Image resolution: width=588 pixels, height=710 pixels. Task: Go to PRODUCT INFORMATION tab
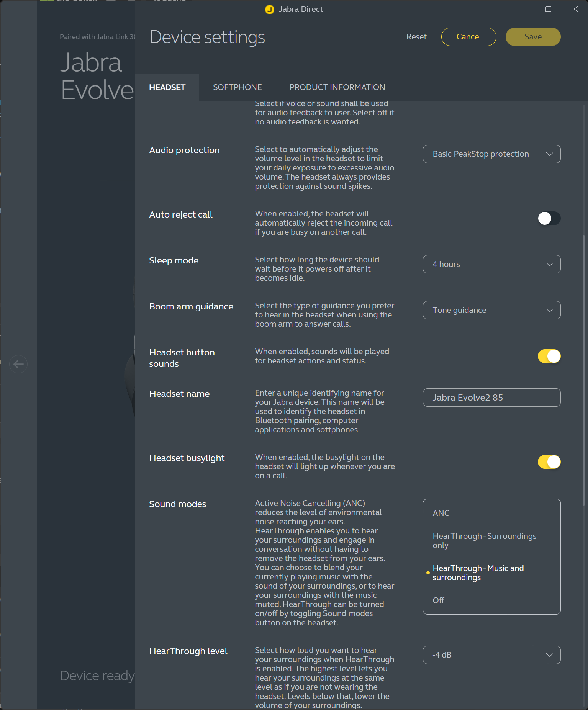point(337,87)
